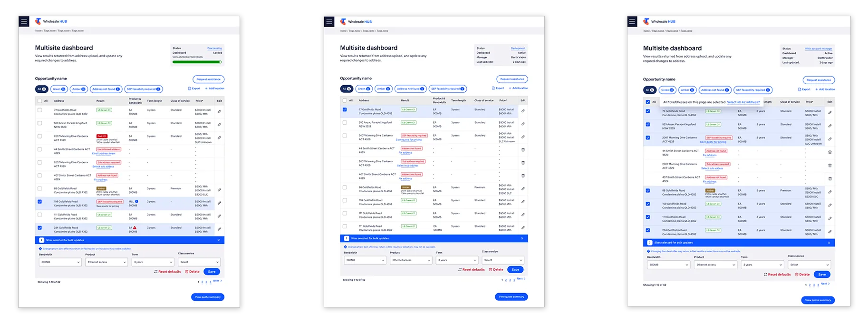This screenshot has width=868, height=325.
Task: Click Processing status link in left dashboard
Action: pos(214,48)
